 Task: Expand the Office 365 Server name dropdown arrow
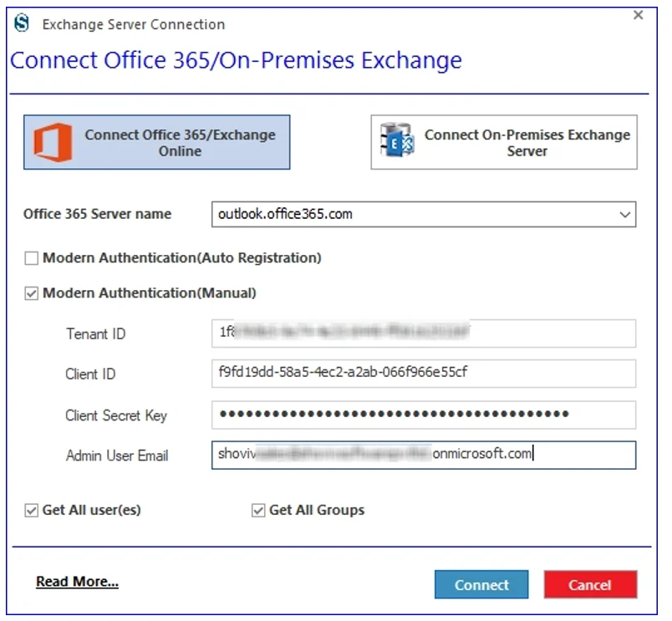(625, 214)
